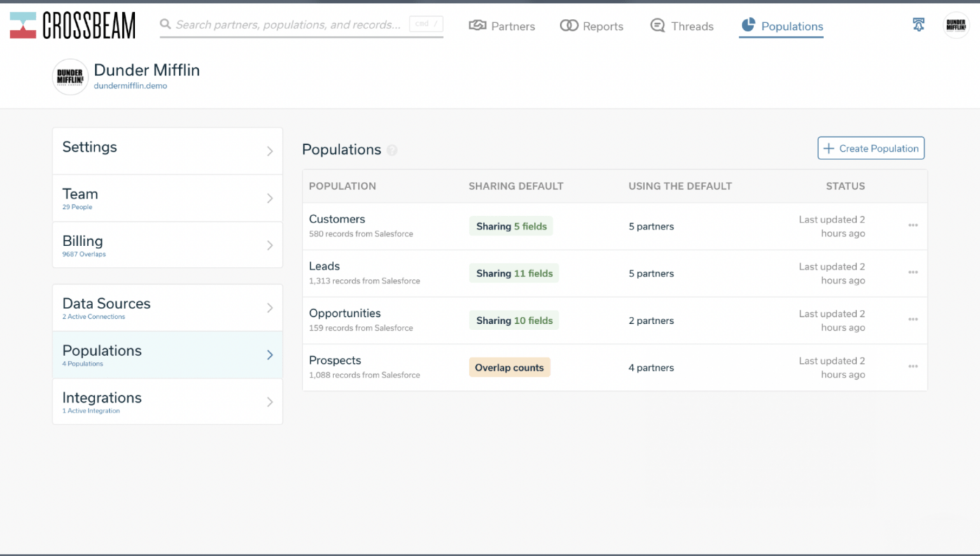Open the Billing sidebar item
Image resolution: width=980 pixels, height=556 pixels.
click(x=167, y=245)
